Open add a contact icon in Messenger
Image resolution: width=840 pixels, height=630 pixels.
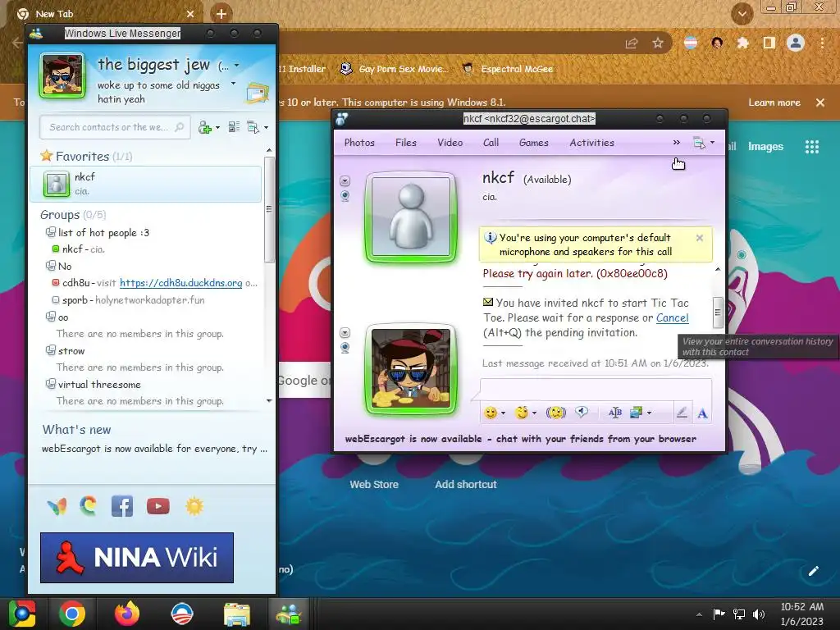pyautogui.click(x=204, y=127)
